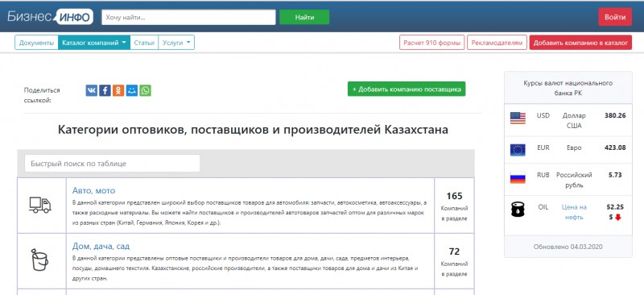The width and height of the screenshot is (644, 295).
Task: Share link via Facebook icon
Action: point(105,90)
